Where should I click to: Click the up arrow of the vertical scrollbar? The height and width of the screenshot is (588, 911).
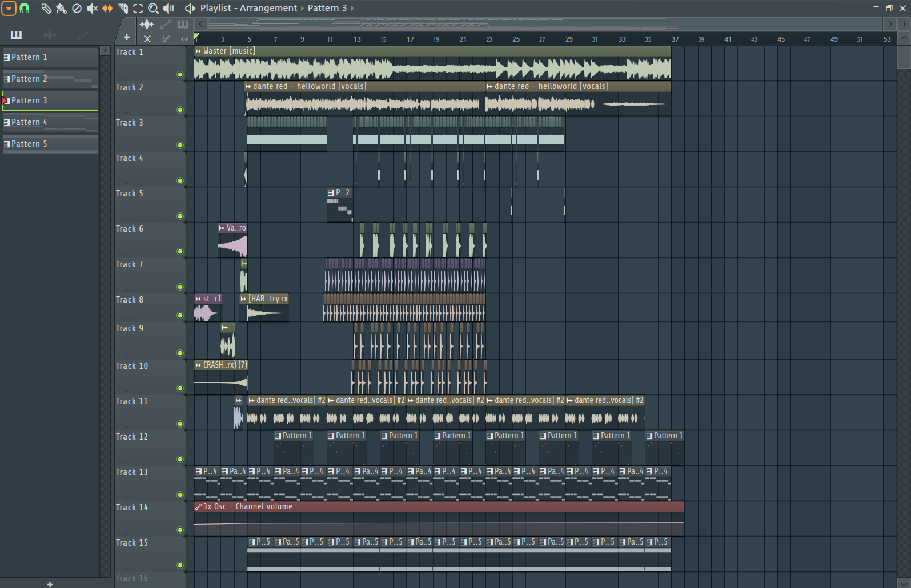(904, 38)
